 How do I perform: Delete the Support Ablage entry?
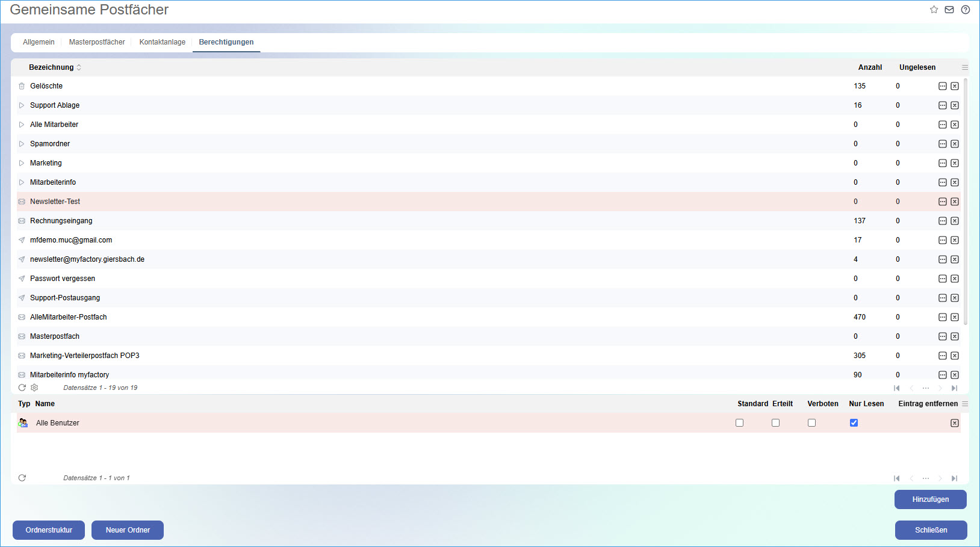pyautogui.click(x=955, y=105)
